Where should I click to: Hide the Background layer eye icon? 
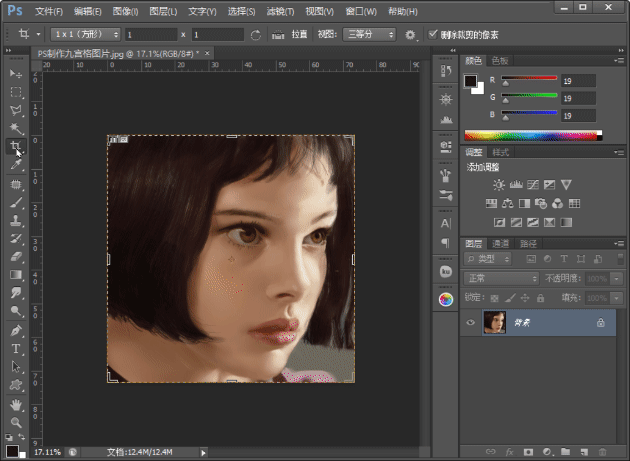(x=470, y=322)
